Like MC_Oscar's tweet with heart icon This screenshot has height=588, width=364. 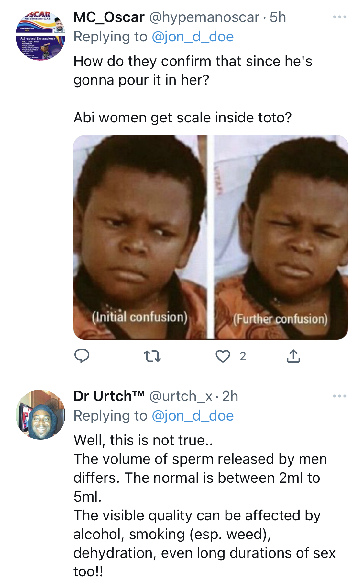[223, 356]
